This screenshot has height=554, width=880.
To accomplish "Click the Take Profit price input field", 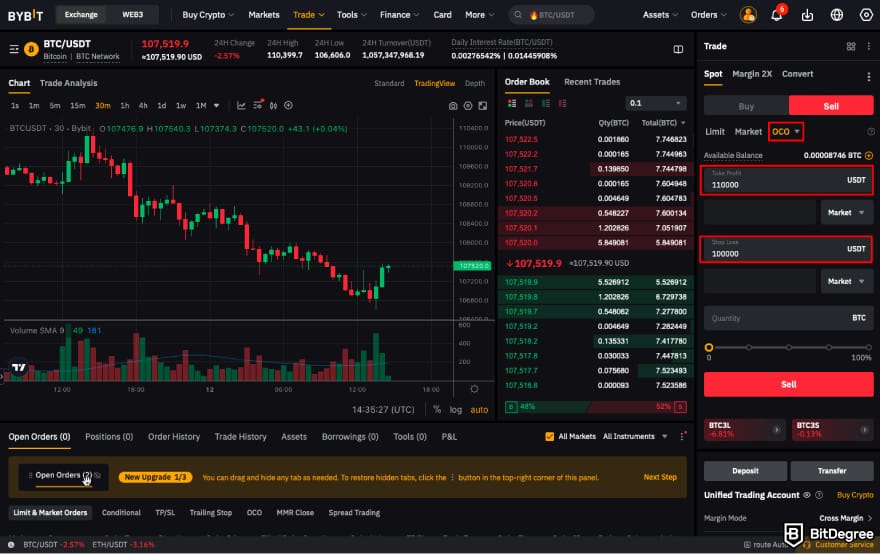I will tap(787, 180).
